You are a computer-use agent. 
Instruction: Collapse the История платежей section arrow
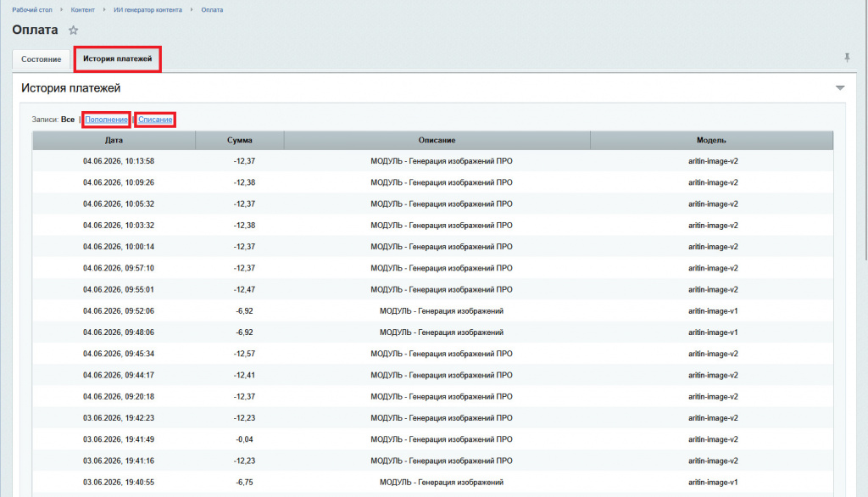point(840,88)
